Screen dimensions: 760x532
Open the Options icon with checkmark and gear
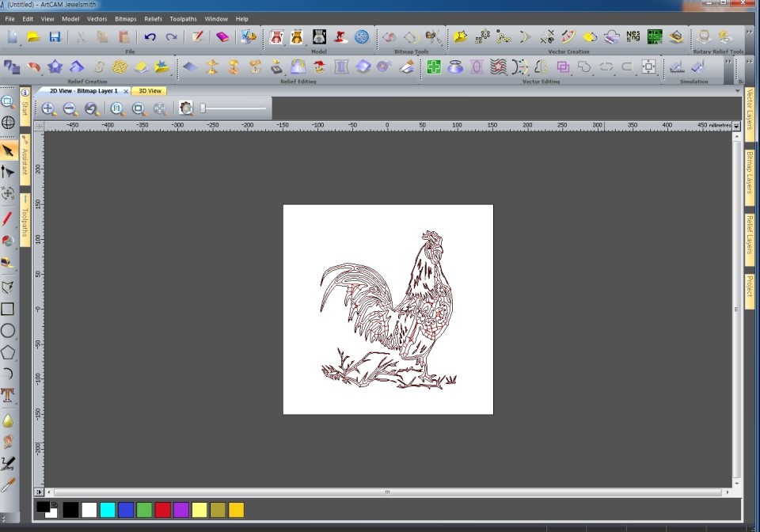coord(249,37)
